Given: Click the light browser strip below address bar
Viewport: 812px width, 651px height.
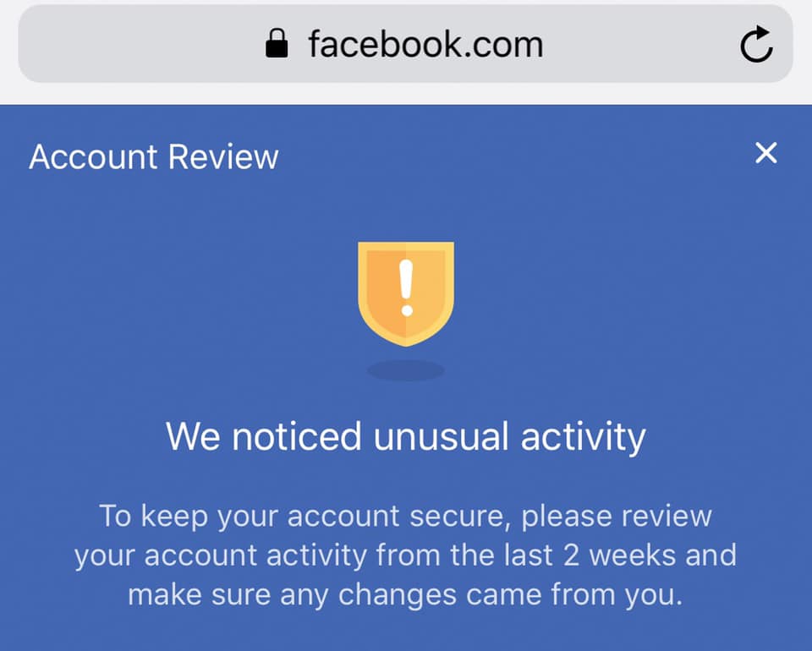Looking at the screenshot, I should pos(406,94).
